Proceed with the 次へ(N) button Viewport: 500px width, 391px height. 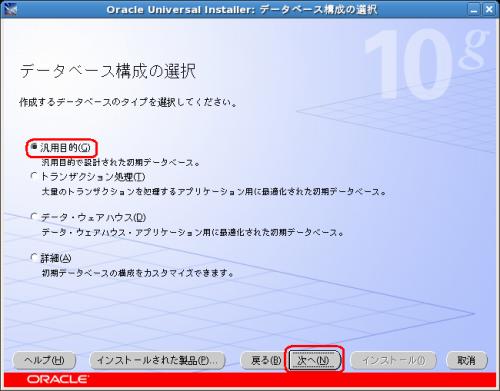[x=313, y=360]
